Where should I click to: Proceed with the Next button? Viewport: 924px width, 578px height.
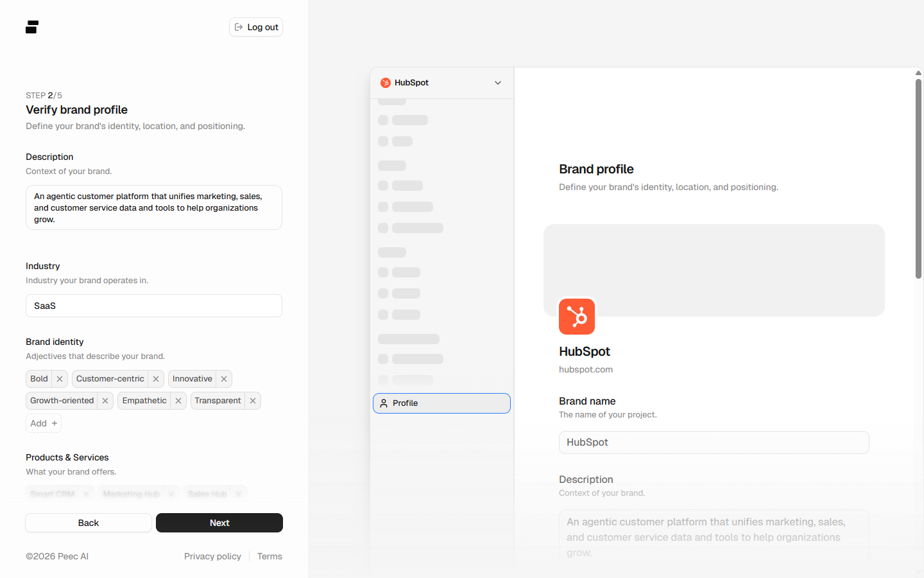(219, 523)
